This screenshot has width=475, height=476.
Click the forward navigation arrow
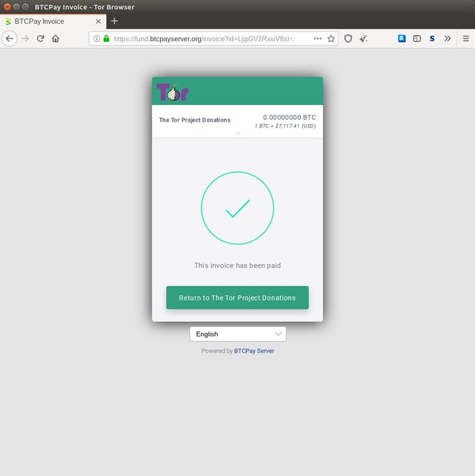click(x=25, y=38)
